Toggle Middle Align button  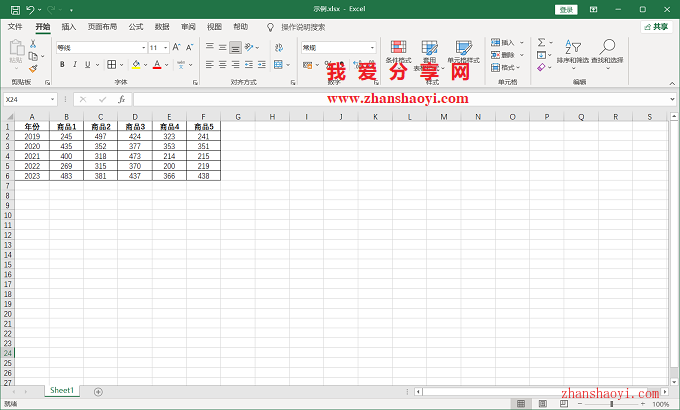[x=222, y=47]
